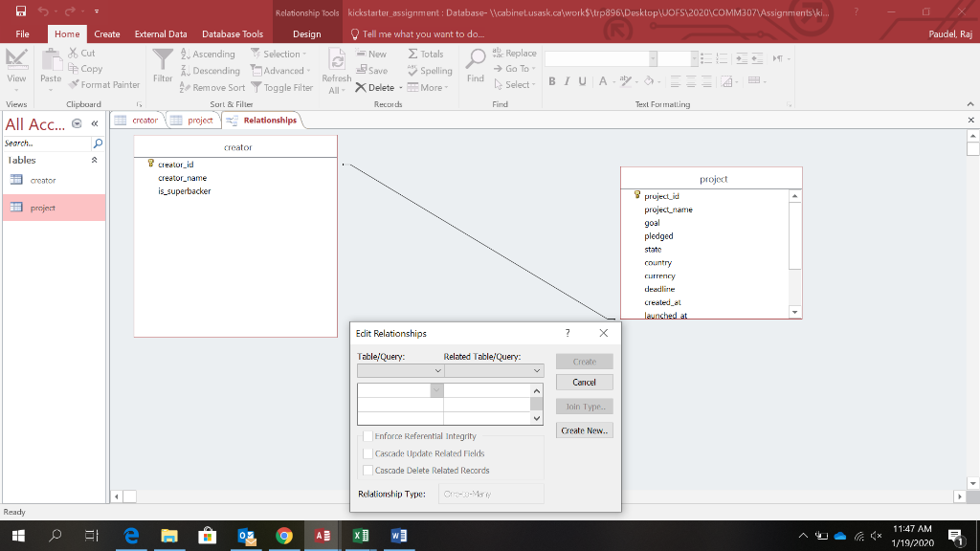Click Create button in Edit Relationships
This screenshot has width=980, height=551.
pos(585,362)
